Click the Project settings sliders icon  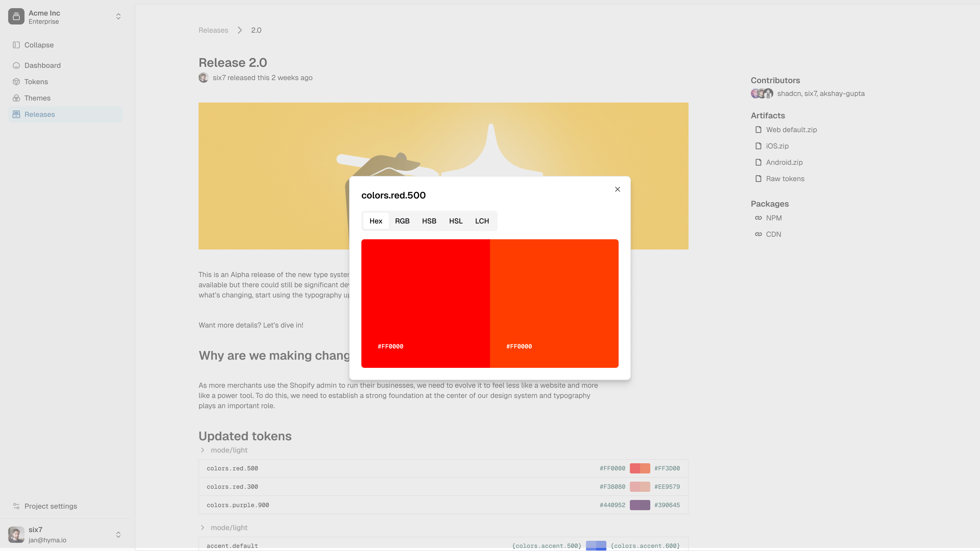(x=16, y=506)
